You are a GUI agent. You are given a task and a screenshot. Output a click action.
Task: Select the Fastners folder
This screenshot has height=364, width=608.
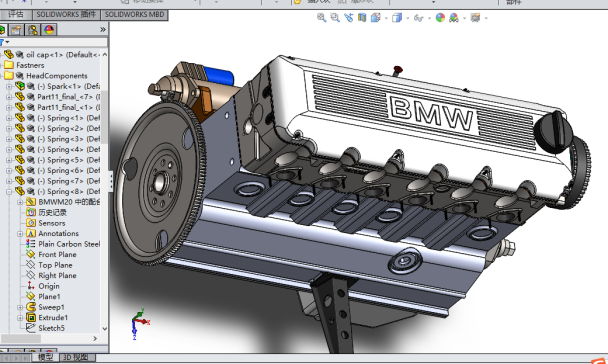point(30,65)
